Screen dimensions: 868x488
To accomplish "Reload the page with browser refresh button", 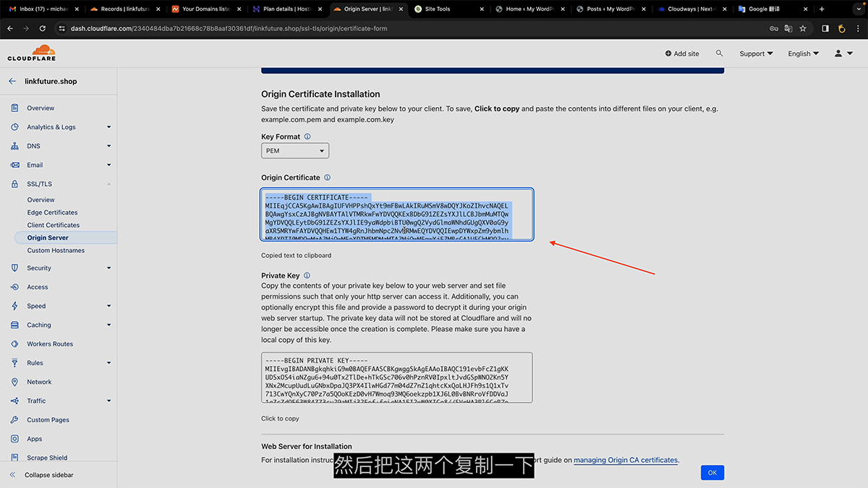I will 43,28.
